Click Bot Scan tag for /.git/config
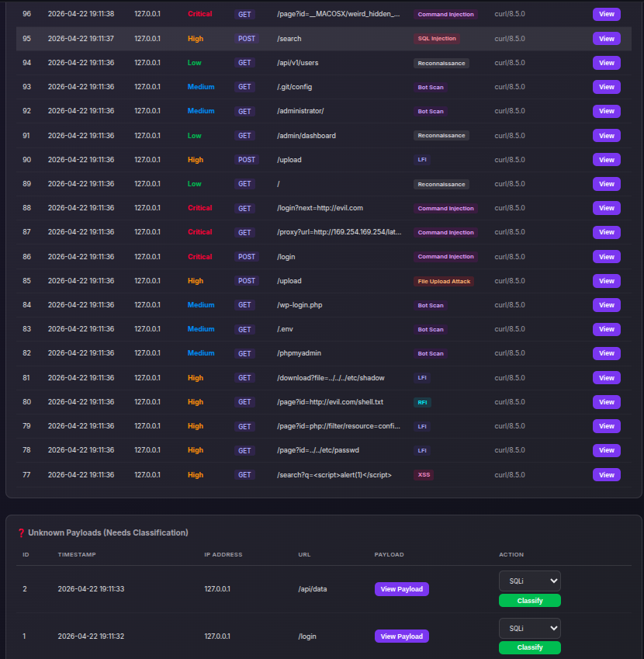 pos(430,87)
